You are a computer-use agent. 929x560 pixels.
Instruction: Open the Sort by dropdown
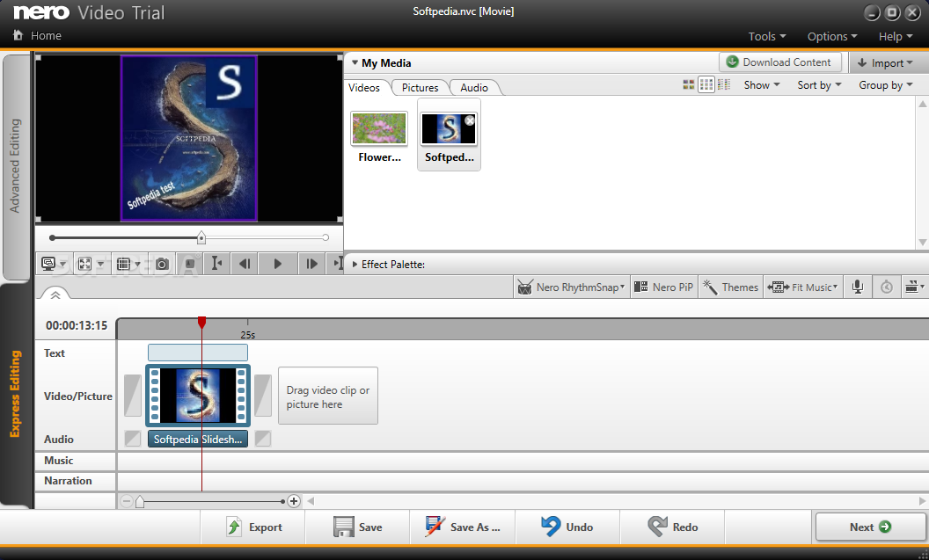(x=819, y=84)
